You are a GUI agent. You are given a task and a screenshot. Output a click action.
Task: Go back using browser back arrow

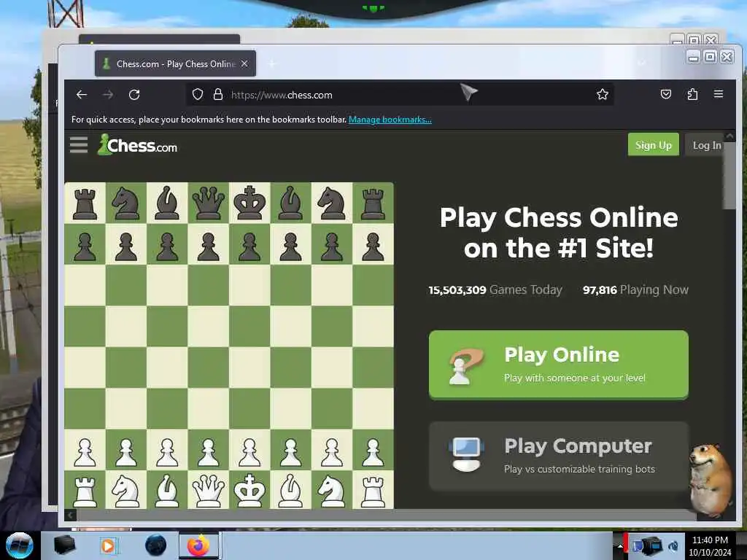pos(82,95)
